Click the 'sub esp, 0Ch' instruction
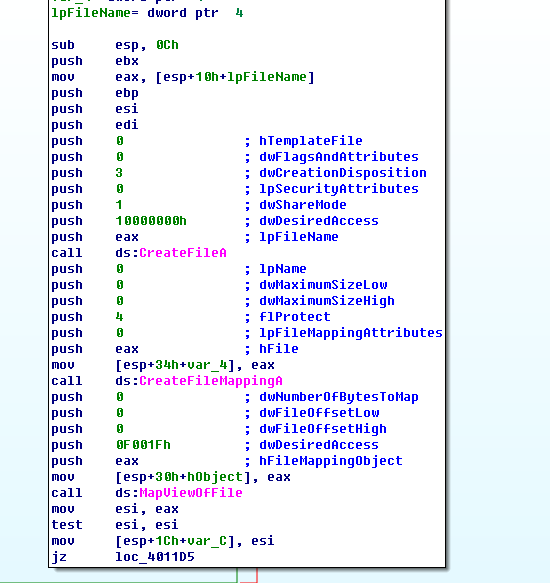550x583 pixels. click(x=115, y=45)
